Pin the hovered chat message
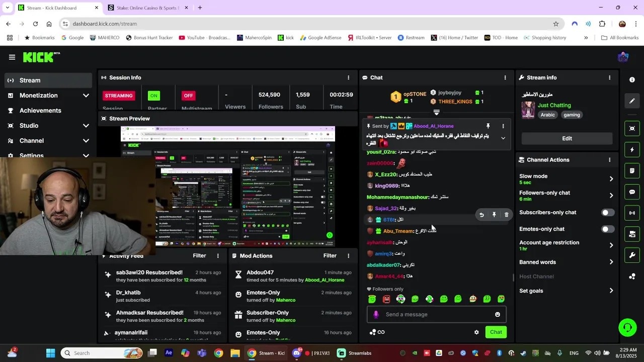 click(x=494, y=215)
